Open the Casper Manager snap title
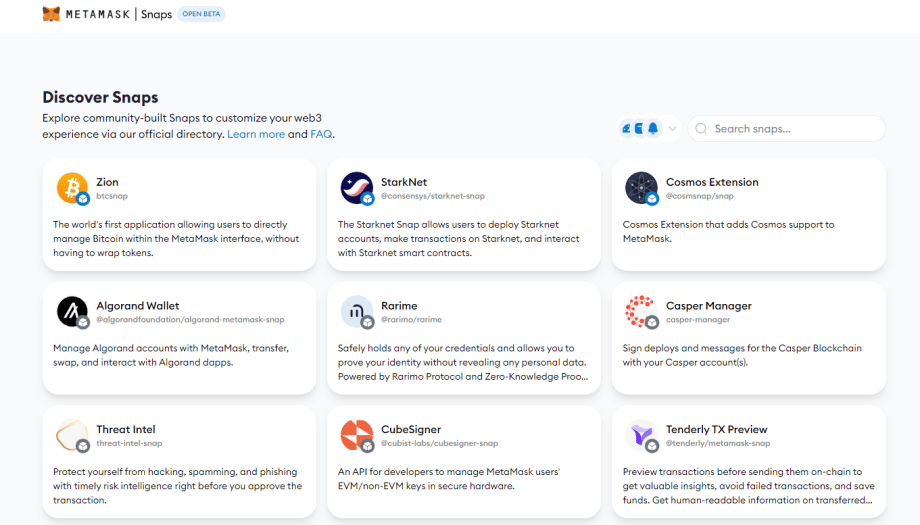Viewport: 920px width, 525px height. click(708, 306)
